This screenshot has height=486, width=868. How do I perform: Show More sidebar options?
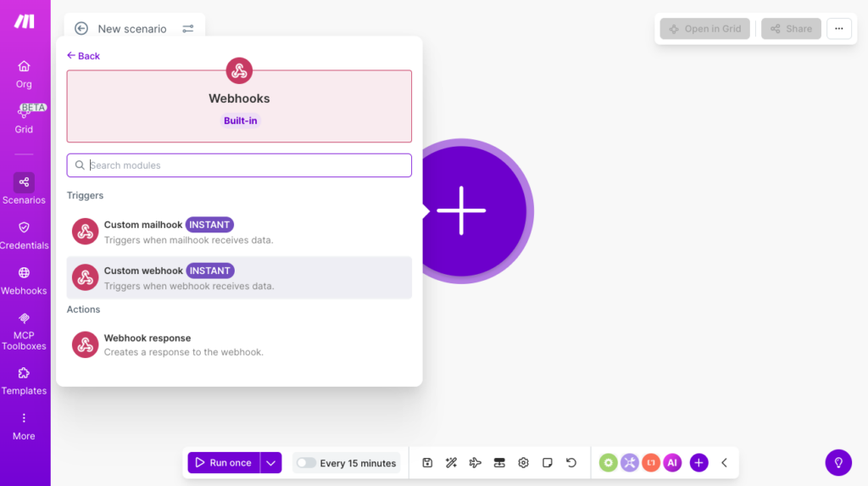tap(24, 426)
